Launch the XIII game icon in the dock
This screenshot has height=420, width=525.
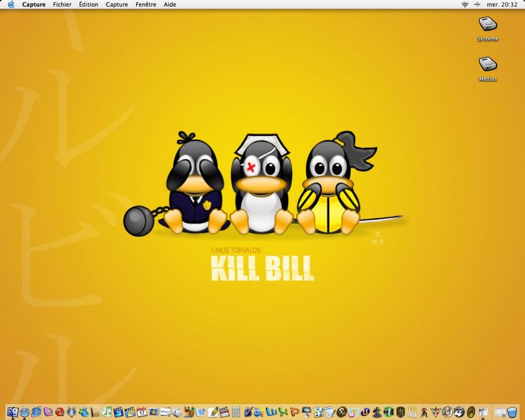pos(412,412)
